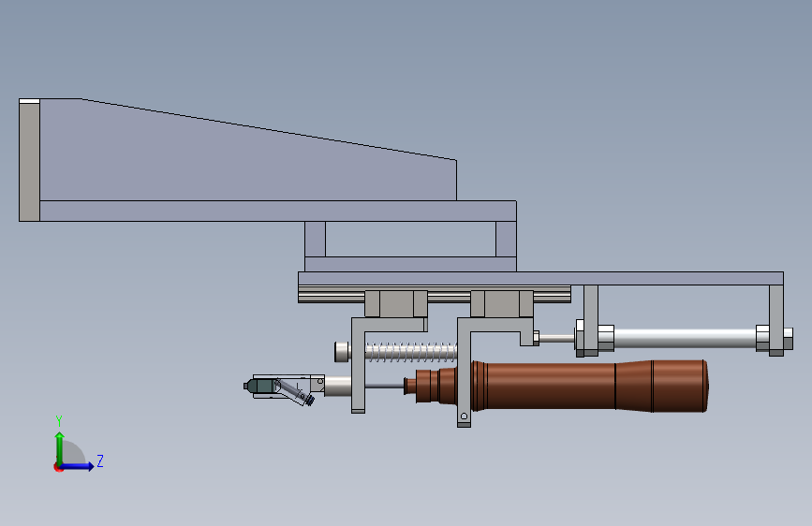Select the spring guide rod end cap
812x526 pixels.
click(x=342, y=352)
